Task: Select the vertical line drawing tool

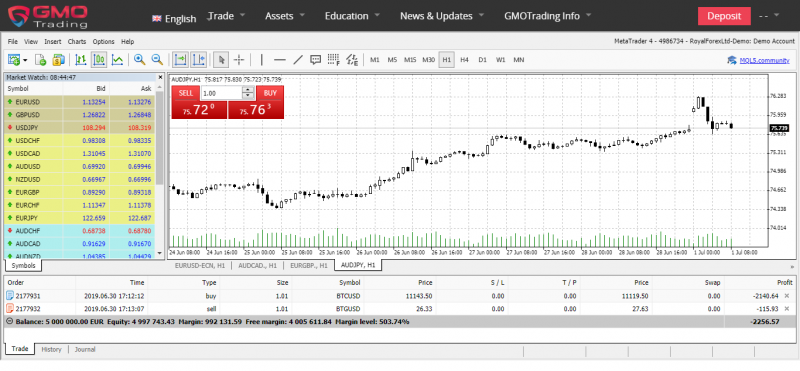Action: [x=262, y=60]
